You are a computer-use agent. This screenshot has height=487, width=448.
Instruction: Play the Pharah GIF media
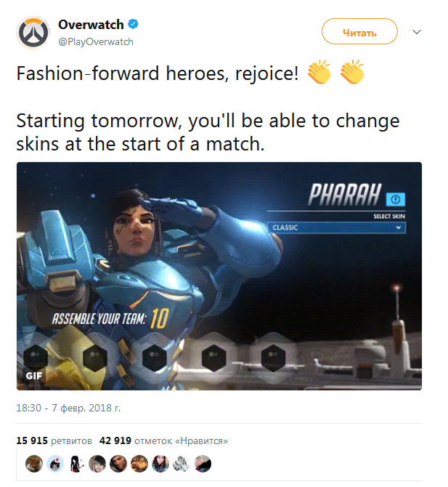(x=219, y=276)
